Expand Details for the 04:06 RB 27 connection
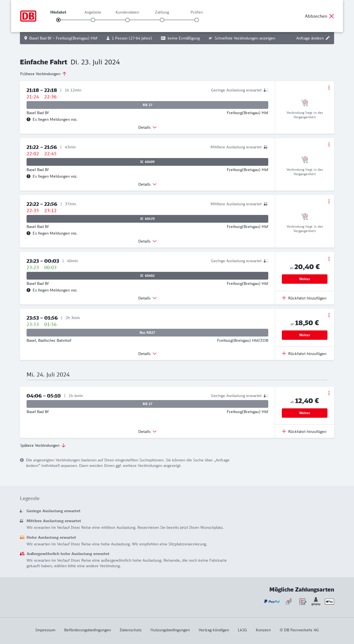The width and height of the screenshot is (354, 644). coord(147,432)
